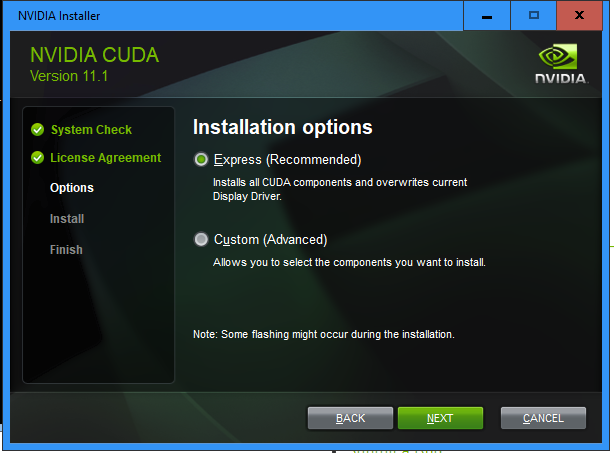Click the CANCEL button

click(543, 418)
